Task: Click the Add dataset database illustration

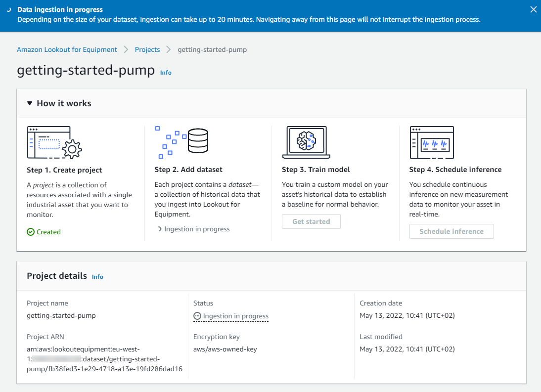Action: point(181,142)
